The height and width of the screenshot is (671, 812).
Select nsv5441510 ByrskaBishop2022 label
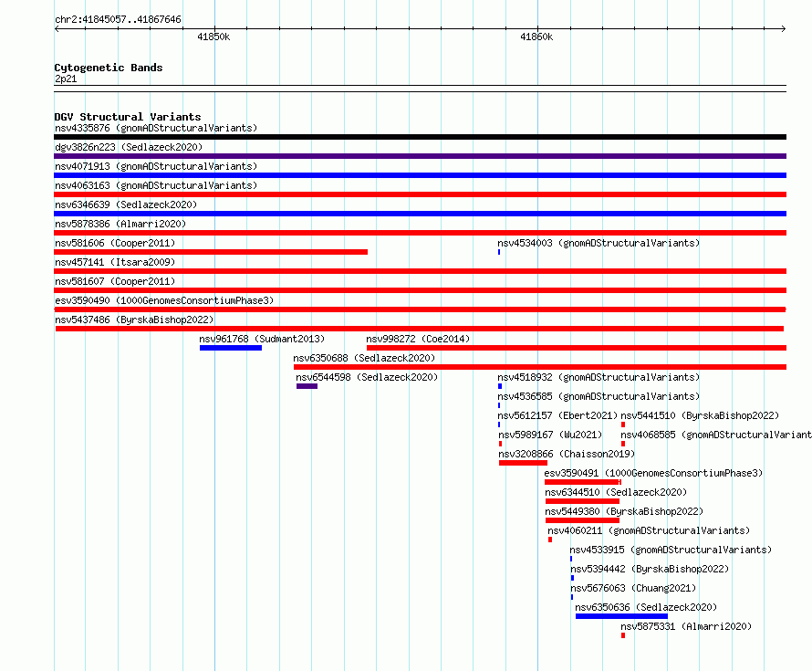click(x=700, y=415)
